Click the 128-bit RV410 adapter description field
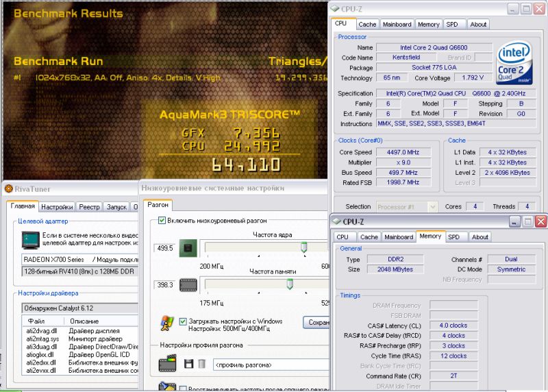Image resolution: width=548 pixels, height=392 pixels. tap(80, 271)
